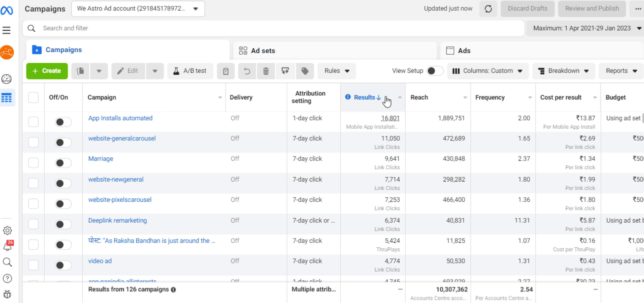
Task: Click the duplicate campaign icon
Action: point(80,71)
